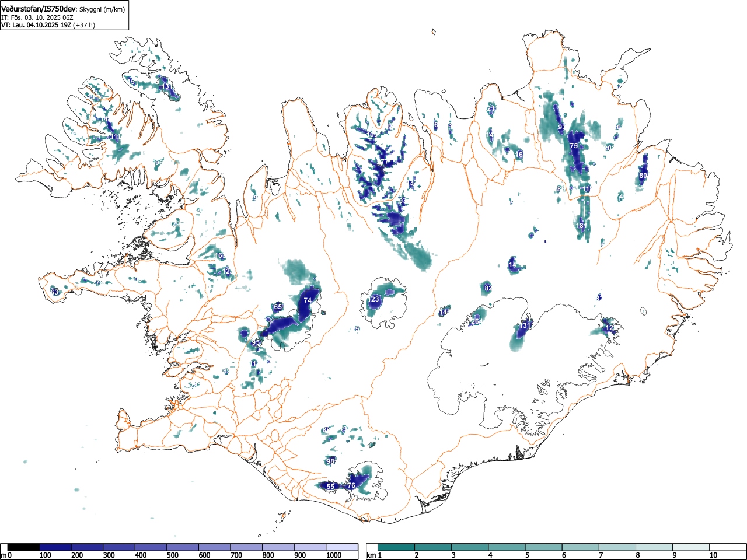This screenshot has width=747, height=560.
Task: Select the valid time "VT: Lau. 04.10.2025 19Z"
Action: click(x=36, y=25)
